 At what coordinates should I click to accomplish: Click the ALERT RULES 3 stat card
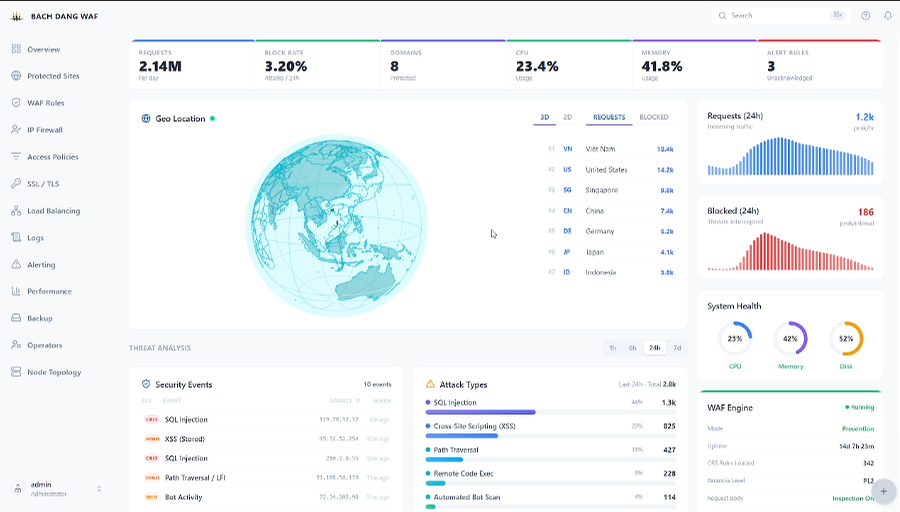coord(820,65)
